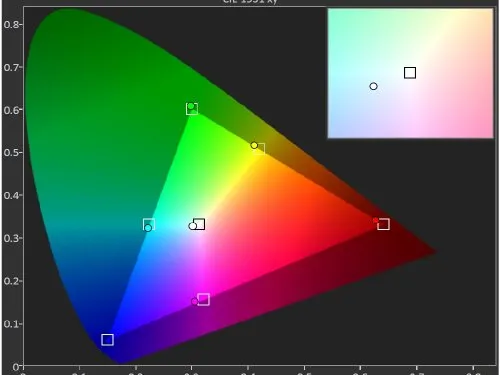
Task: Click the green primary target square
Action: point(192,109)
